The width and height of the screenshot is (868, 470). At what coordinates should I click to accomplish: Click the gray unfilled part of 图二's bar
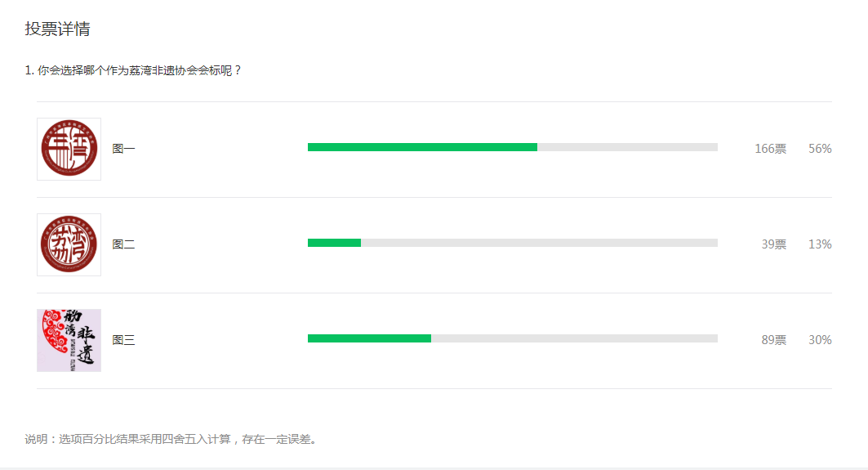point(539,243)
